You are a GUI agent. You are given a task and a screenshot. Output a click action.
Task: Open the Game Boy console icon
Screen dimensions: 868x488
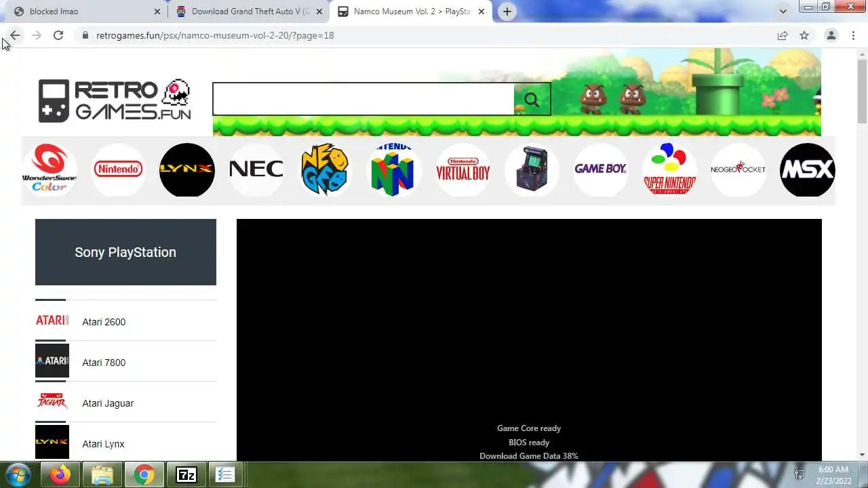click(600, 169)
